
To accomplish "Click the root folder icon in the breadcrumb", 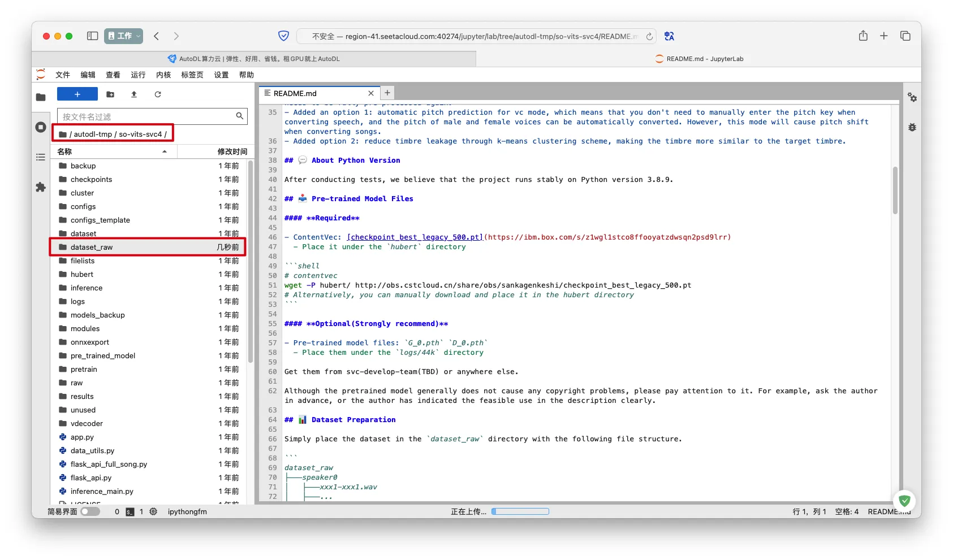I will 63,134.
